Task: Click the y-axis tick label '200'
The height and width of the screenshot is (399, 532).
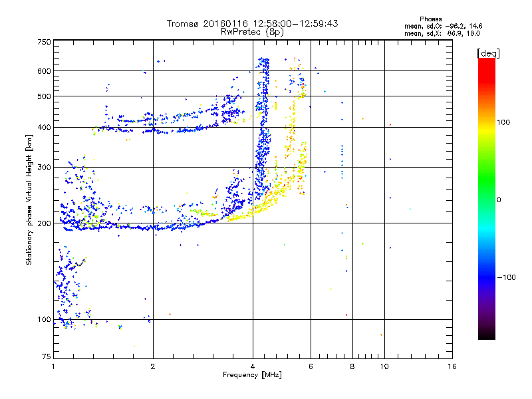Action: pos(44,223)
